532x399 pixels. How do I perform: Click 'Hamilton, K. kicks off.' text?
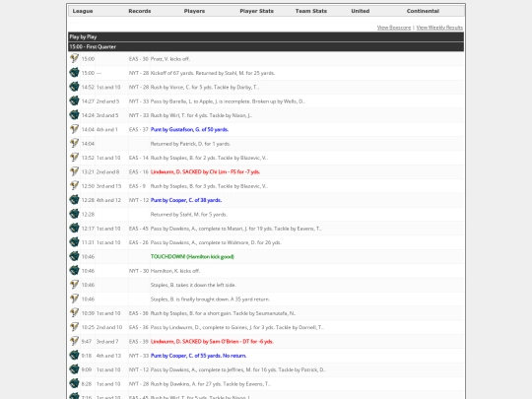point(175,271)
